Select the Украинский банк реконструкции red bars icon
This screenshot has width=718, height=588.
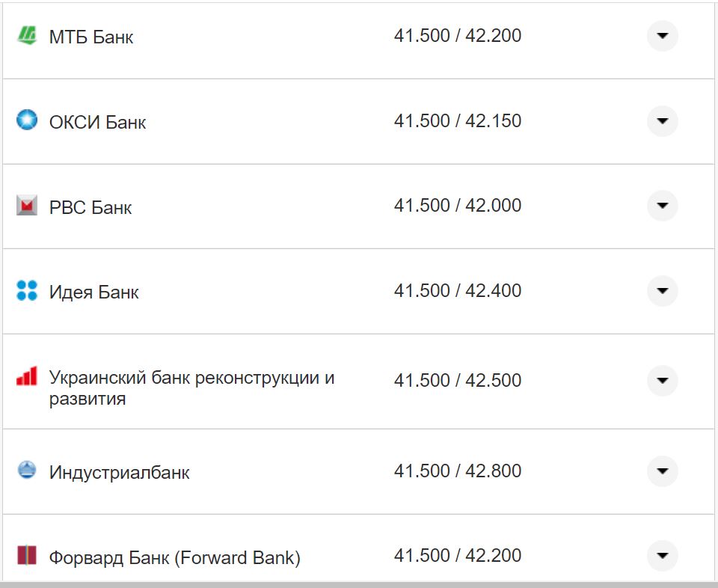pos(27,377)
